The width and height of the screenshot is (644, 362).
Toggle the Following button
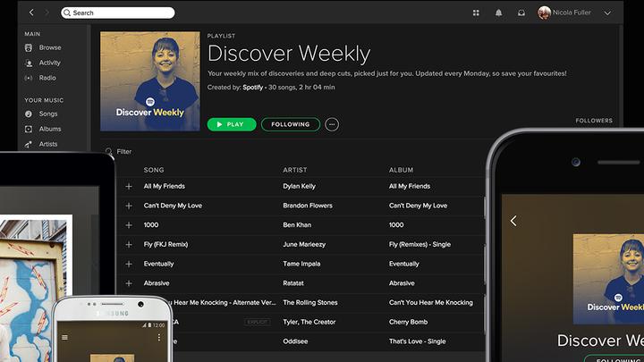click(291, 124)
